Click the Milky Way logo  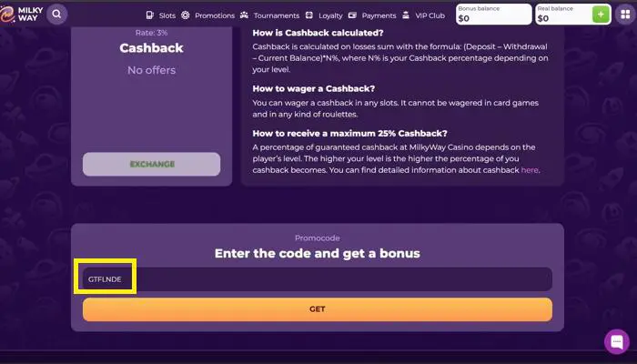22,15
